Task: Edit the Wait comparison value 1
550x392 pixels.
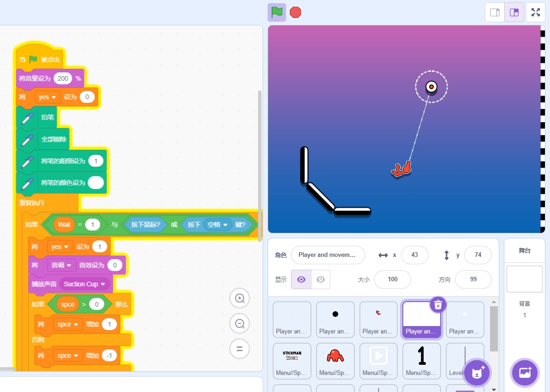Action: [x=93, y=225]
